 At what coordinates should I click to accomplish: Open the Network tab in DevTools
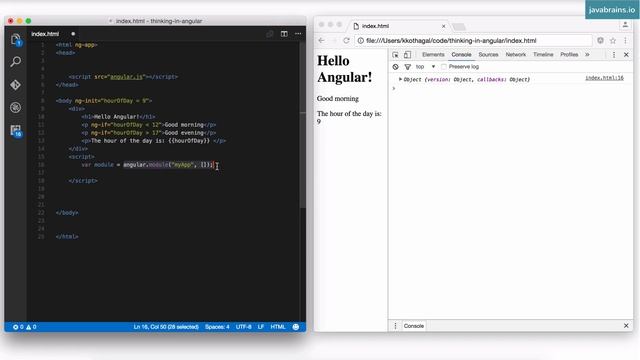point(516,55)
